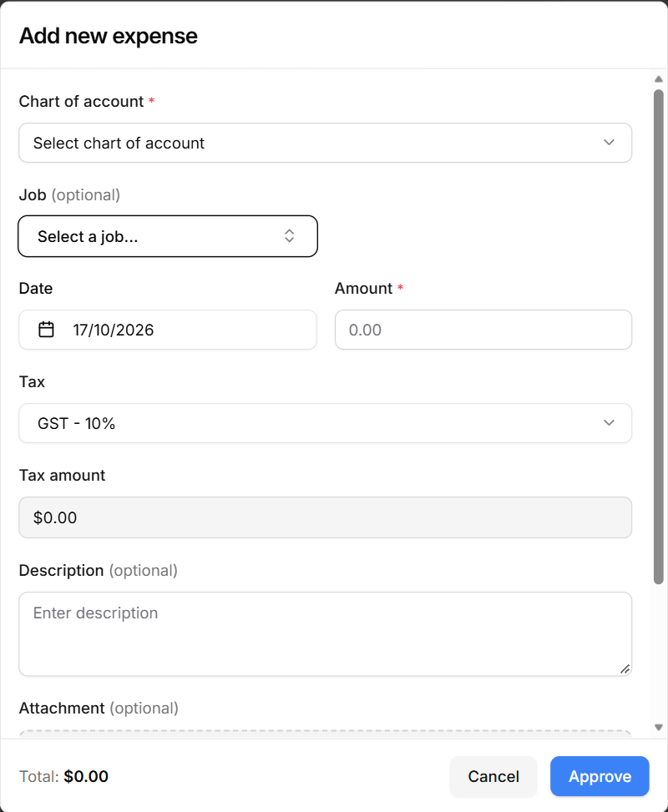
Task: Click the Tax amount field showing $0.00
Action: pos(325,517)
